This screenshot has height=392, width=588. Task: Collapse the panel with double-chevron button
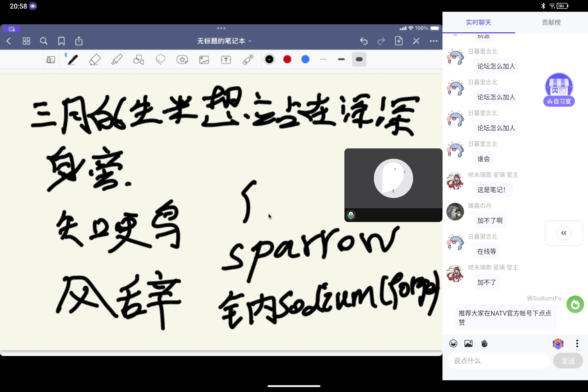click(564, 233)
